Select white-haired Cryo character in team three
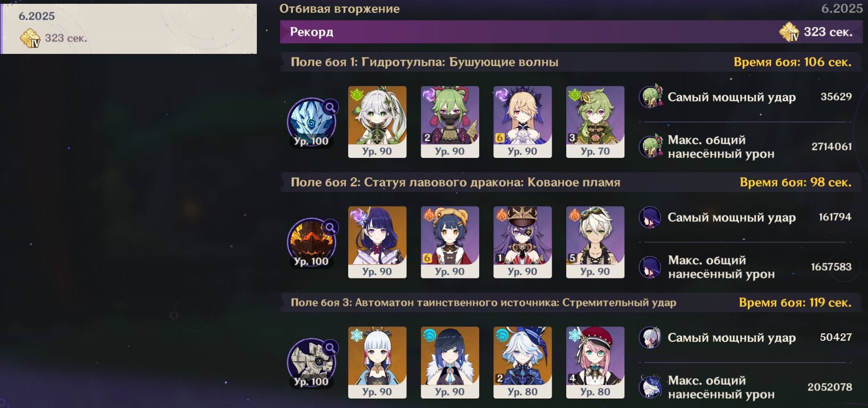Viewport: 868px width, 408px height. pyautogui.click(x=377, y=363)
